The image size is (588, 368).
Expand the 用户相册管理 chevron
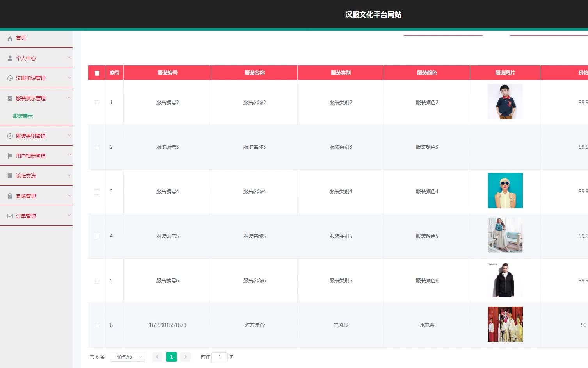click(x=69, y=155)
